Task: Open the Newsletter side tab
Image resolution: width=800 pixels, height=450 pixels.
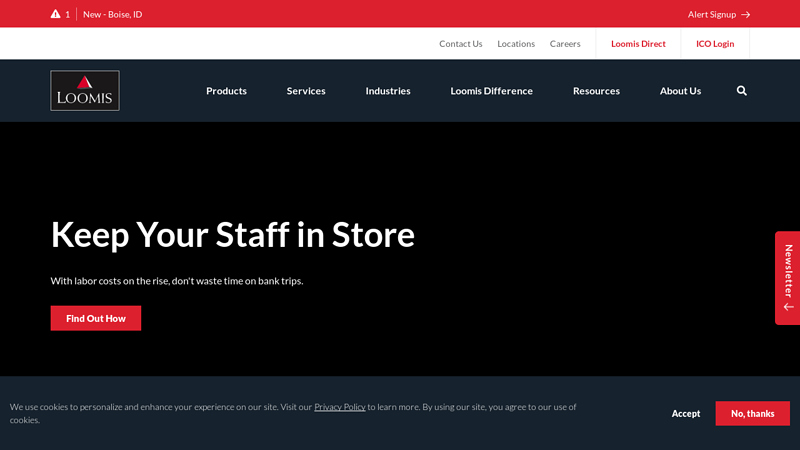Action: (x=788, y=278)
